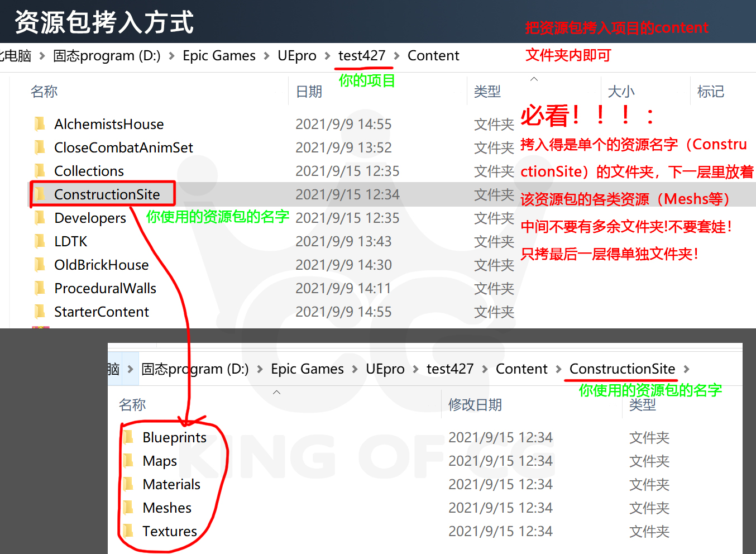The height and width of the screenshot is (554, 756).
Task: Expand the chevron after ConstructionSite breadcrumb
Action: tap(686, 369)
